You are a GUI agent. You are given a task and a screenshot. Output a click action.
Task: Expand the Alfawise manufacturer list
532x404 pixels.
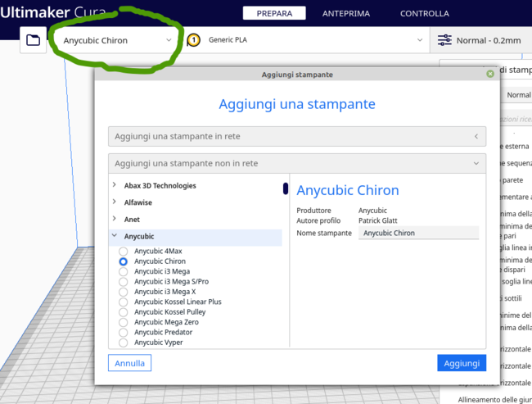coord(114,202)
